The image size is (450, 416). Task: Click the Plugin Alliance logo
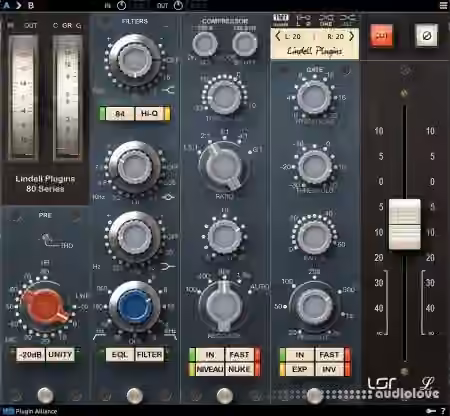tap(30, 411)
